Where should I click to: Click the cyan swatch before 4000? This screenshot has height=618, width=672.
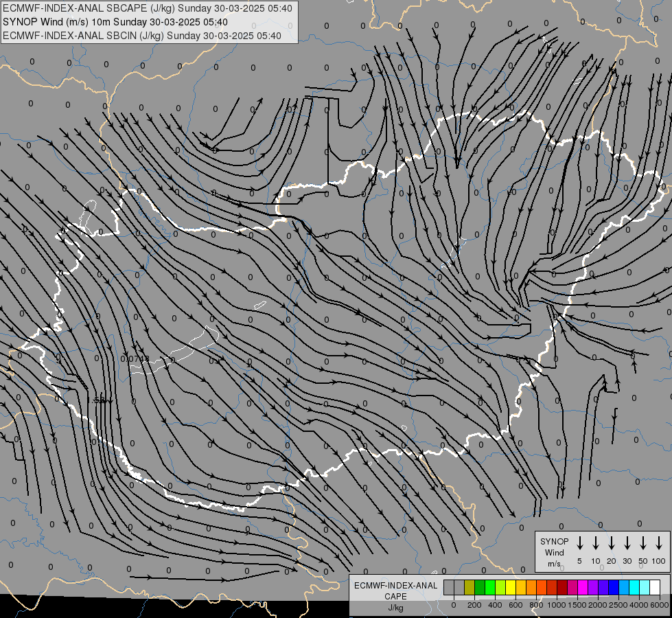634,587
